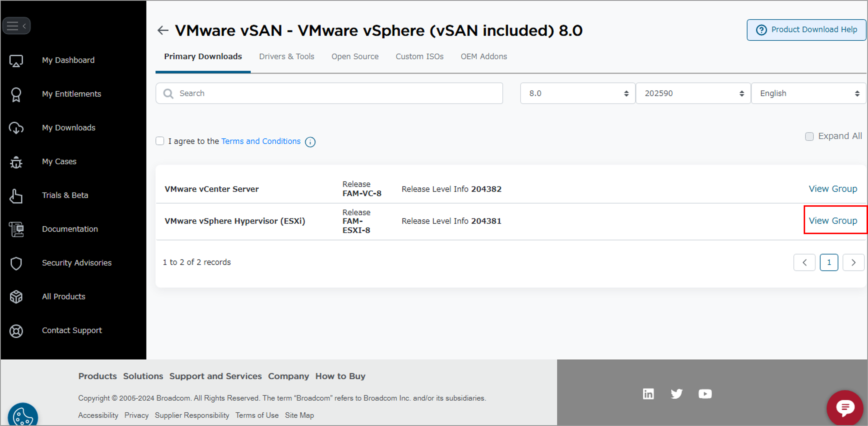Screen dimensions: 868x426
Task: Open Security Advisories menu item
Action: coord(77,263)
